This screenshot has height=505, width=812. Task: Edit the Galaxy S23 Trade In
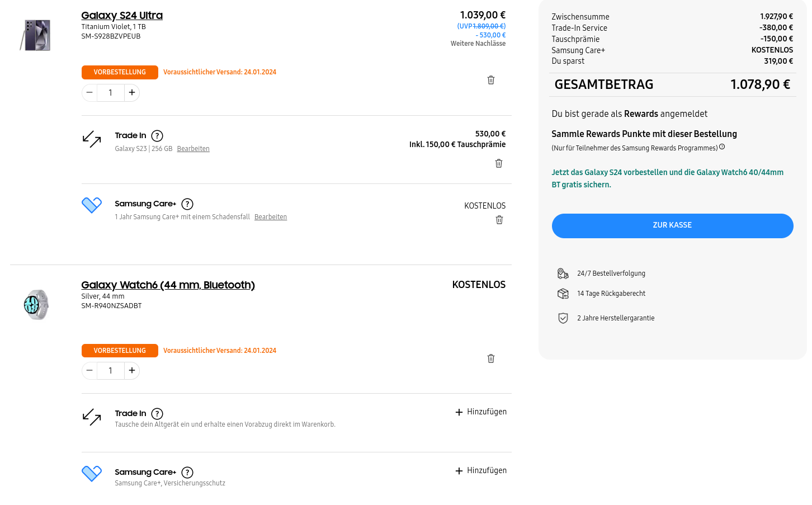click(193, 149)
